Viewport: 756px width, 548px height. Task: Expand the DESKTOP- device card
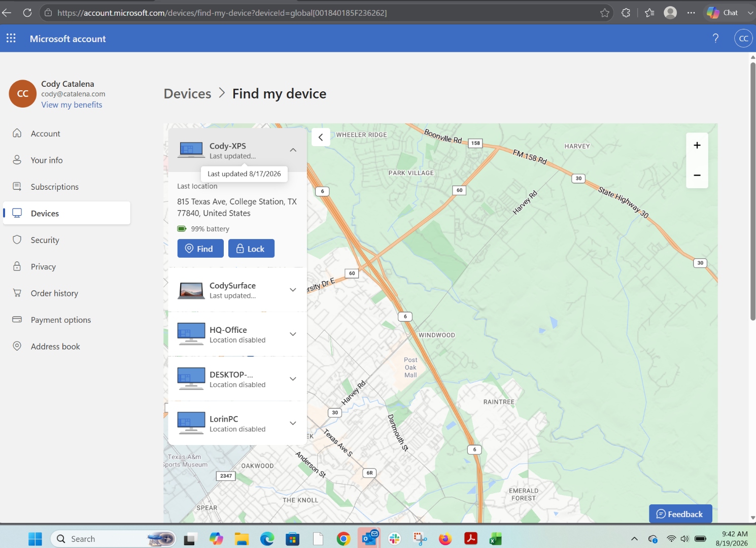coord(293,379)
